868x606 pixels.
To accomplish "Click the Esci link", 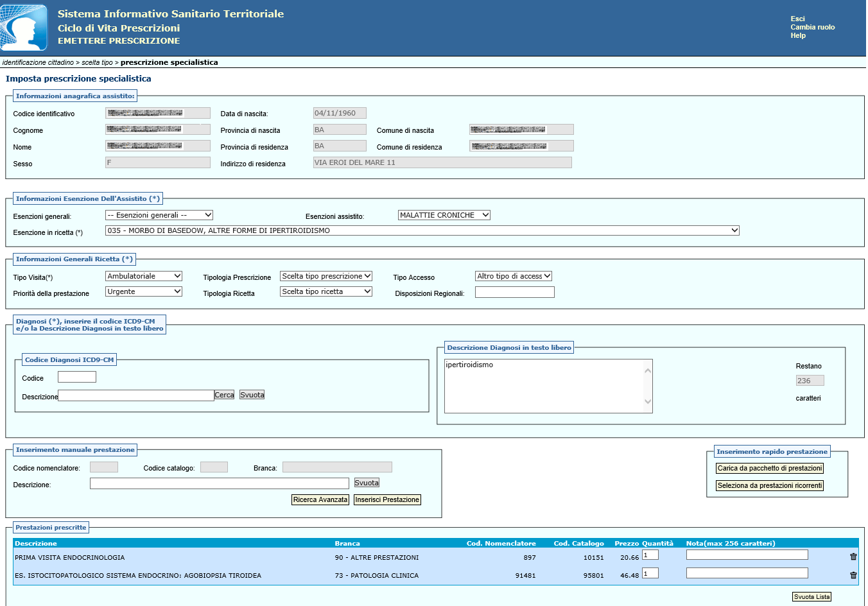I will point(797,19).
